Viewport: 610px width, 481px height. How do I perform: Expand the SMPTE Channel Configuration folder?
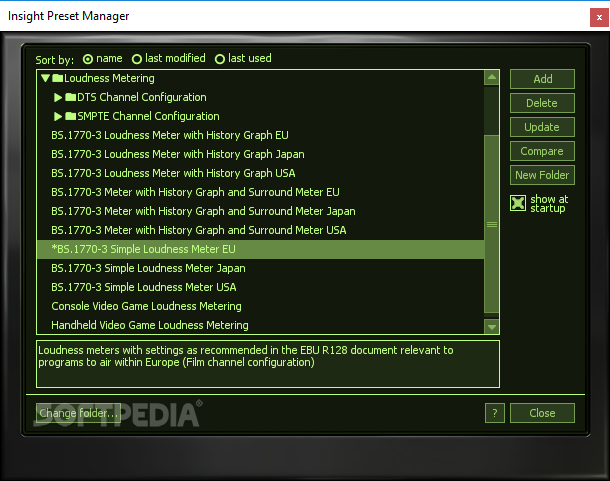click(58, 116)
